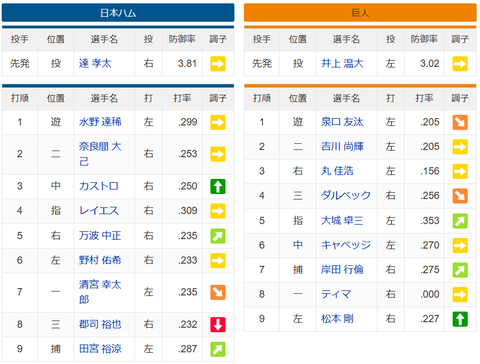Click batting average .156

[430, 171]
